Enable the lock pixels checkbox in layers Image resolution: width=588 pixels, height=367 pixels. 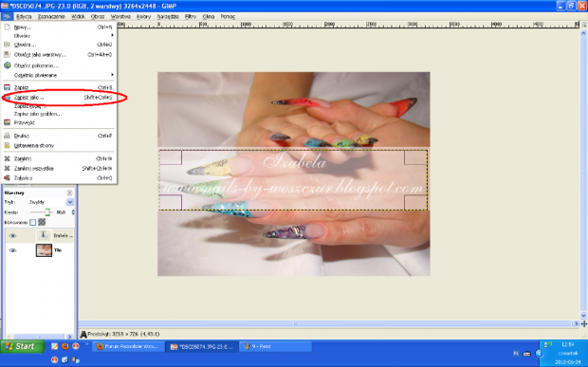pyautogui.click(x=32, y=222)
